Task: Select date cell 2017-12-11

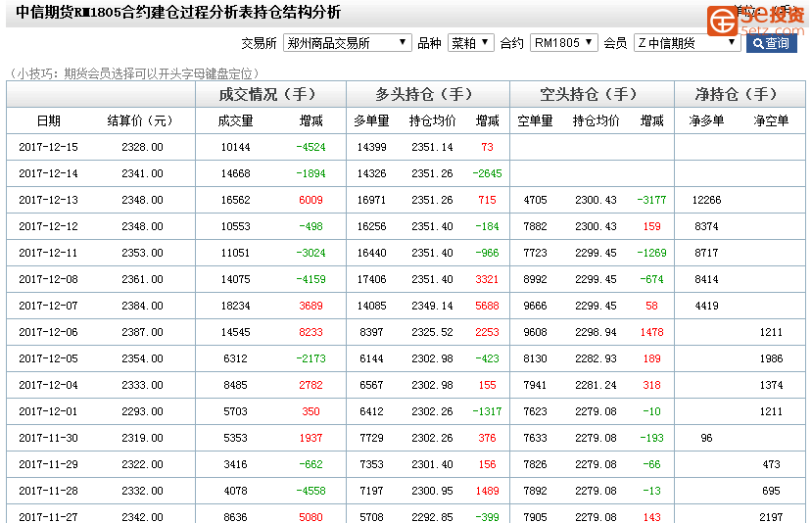Action: 48,253
